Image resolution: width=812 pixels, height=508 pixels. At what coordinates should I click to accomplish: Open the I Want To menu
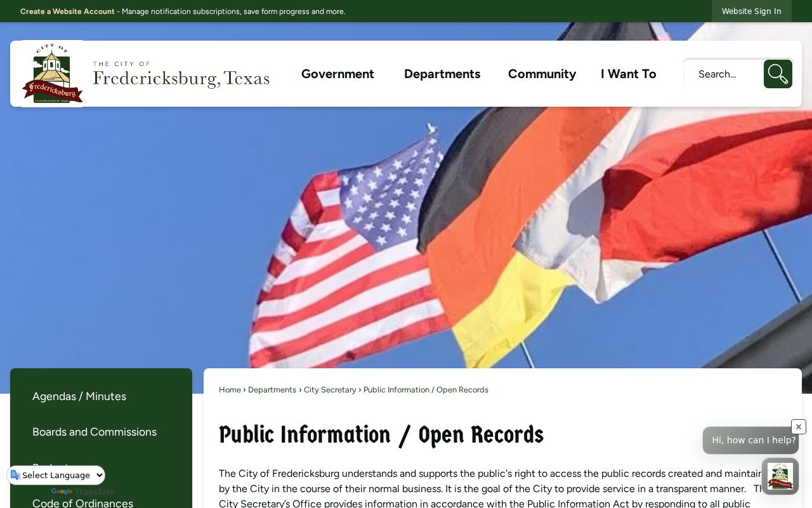point(629,74)
